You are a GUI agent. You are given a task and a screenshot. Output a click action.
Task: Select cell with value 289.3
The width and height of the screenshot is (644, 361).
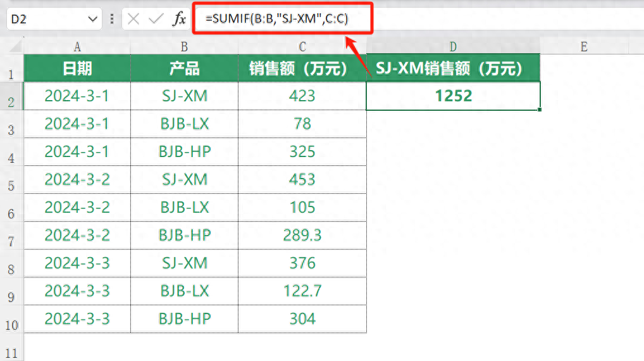tap(302, 236)
